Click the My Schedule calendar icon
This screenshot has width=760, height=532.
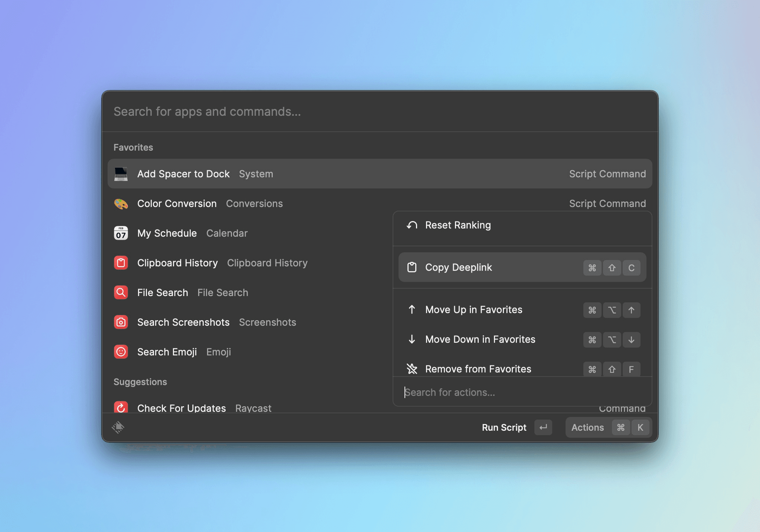[x=121, y=233]
